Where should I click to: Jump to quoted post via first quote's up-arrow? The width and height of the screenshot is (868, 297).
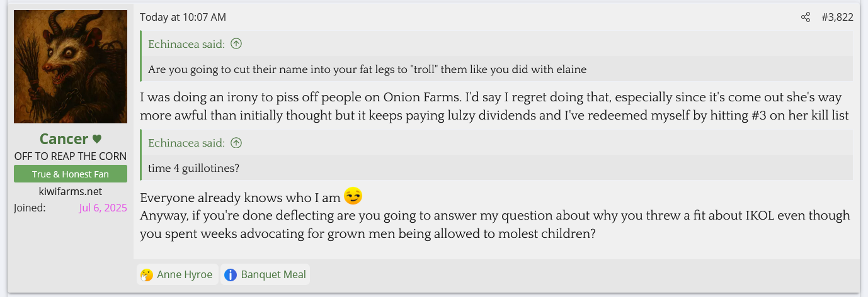click(x=236, y=44)
